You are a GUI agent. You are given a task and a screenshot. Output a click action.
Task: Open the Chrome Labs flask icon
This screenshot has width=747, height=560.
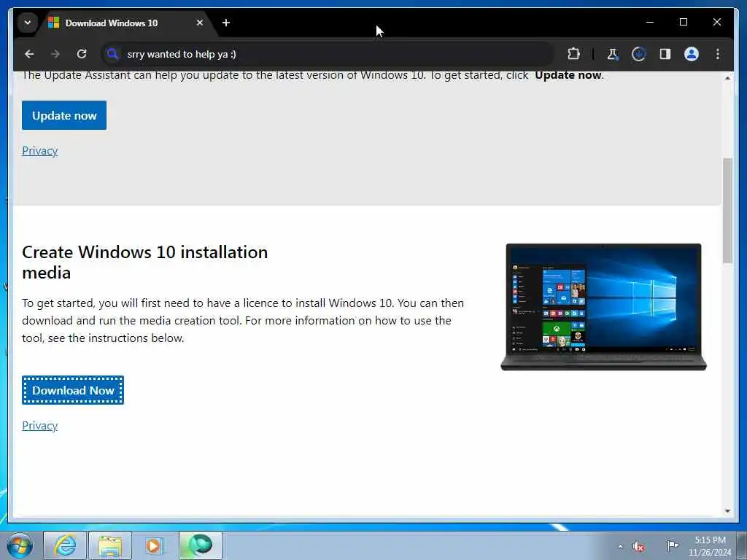(613, 54)
